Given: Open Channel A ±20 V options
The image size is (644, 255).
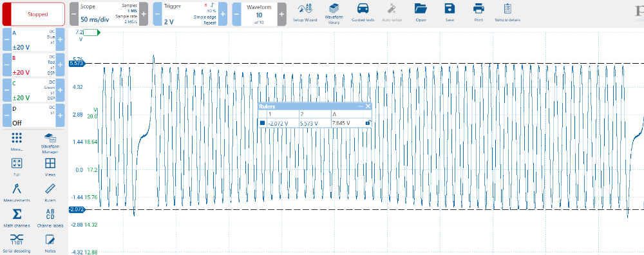Looking at the screenshot, I should click(x=33, y=40).
